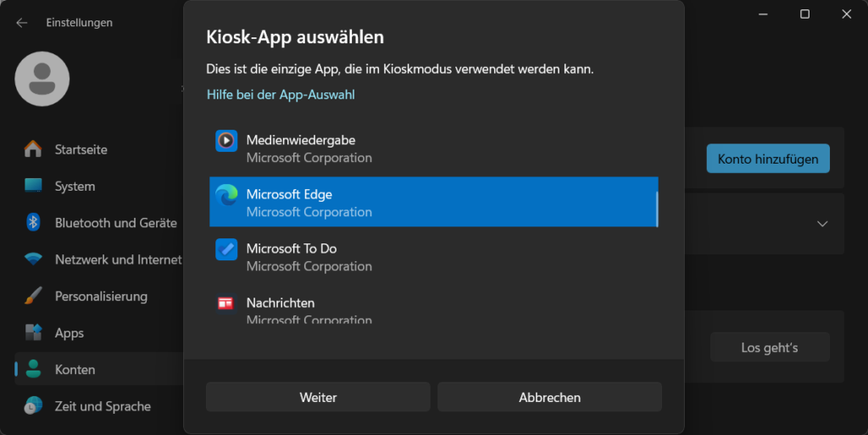Click the Apps sidebar icon
This screenshot has width=868, height=435.
33,332
